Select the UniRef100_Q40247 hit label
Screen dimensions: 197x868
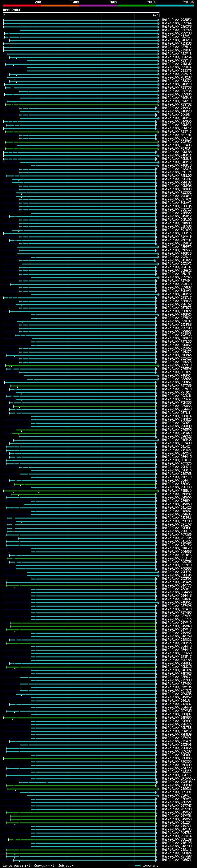176,454
